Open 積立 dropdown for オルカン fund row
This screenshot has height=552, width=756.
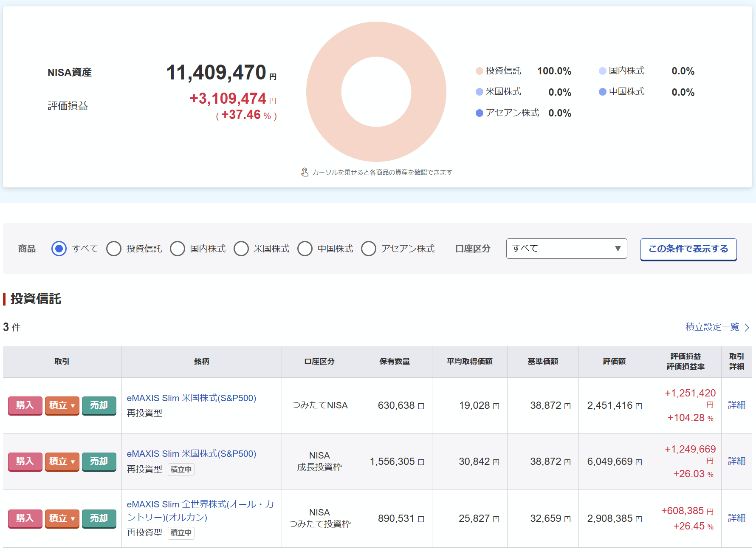62,518
